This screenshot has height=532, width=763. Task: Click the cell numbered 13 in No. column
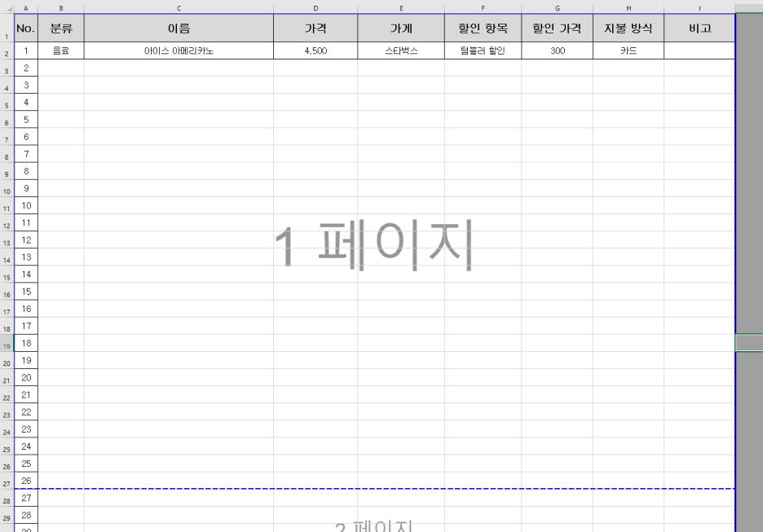click(26, 257)
